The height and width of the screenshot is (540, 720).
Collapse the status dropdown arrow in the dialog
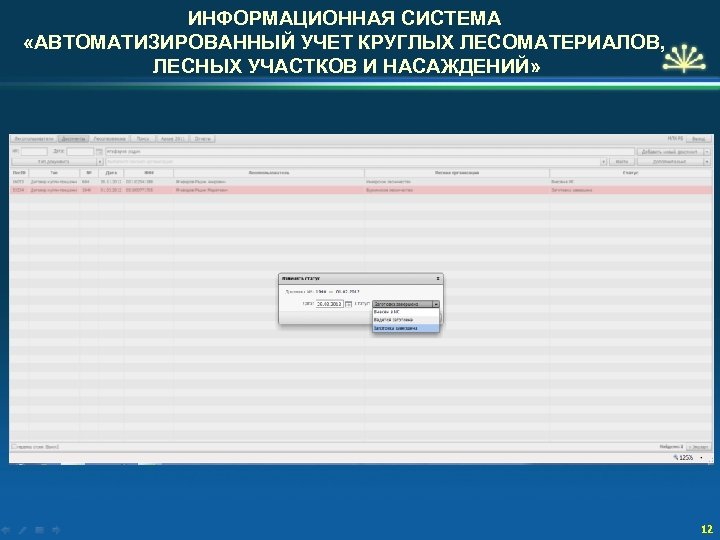(x=436, y=304)
